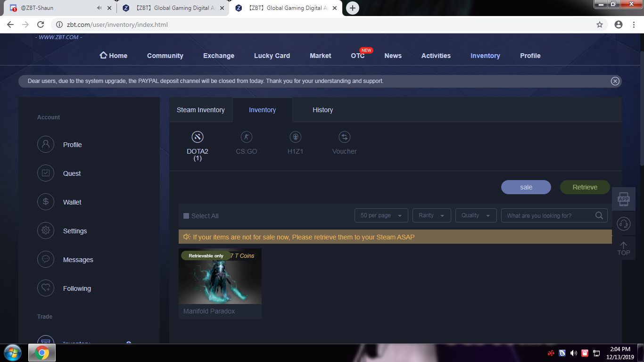Click the Manifold Paradox item name
This screenshot has width=644, height=362.
pos(209,311)
